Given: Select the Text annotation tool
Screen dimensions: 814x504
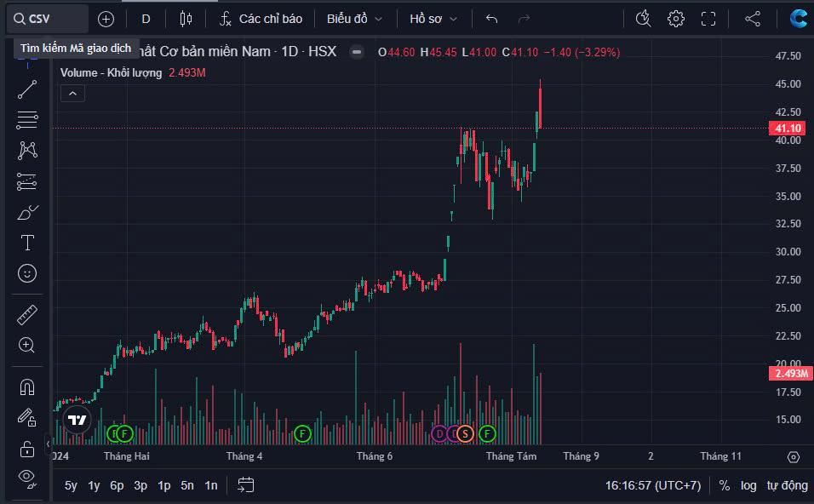Looking at the screenshot, I should [27, 243].
